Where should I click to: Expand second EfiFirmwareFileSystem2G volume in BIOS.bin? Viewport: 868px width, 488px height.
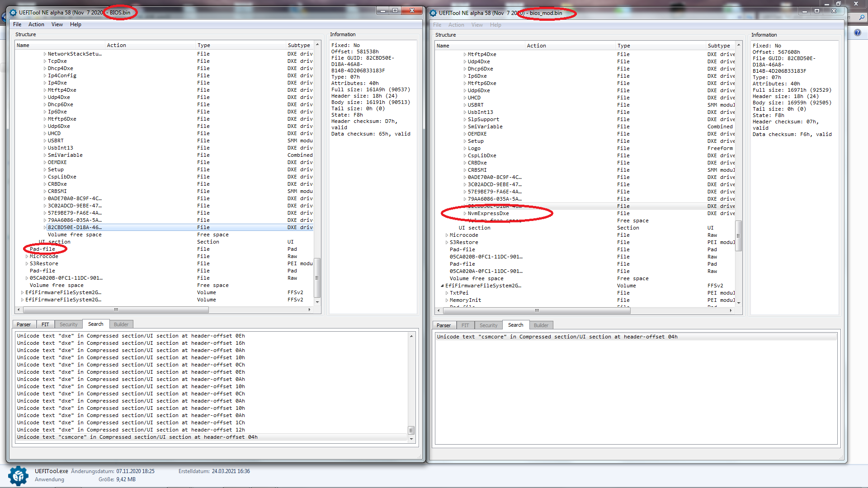point(22,300)
